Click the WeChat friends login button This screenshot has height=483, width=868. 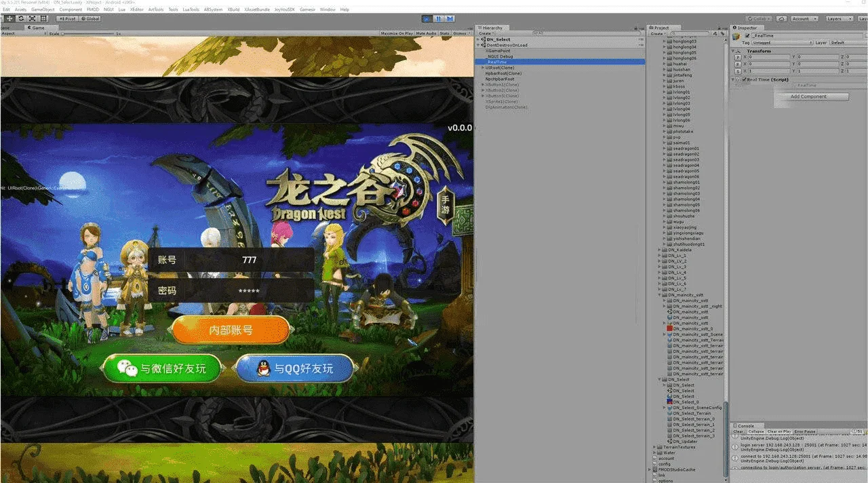click(162, 369)
